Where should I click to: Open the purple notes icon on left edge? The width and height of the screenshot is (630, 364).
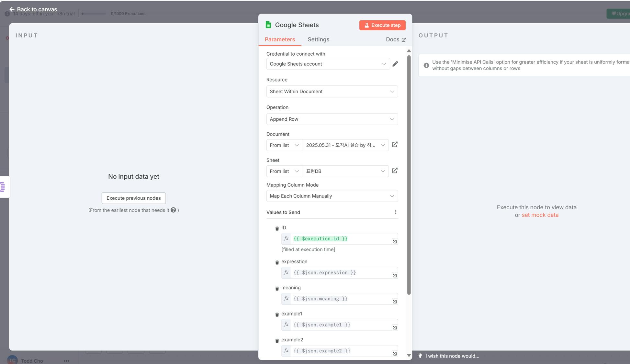click(x=3, y=187)
